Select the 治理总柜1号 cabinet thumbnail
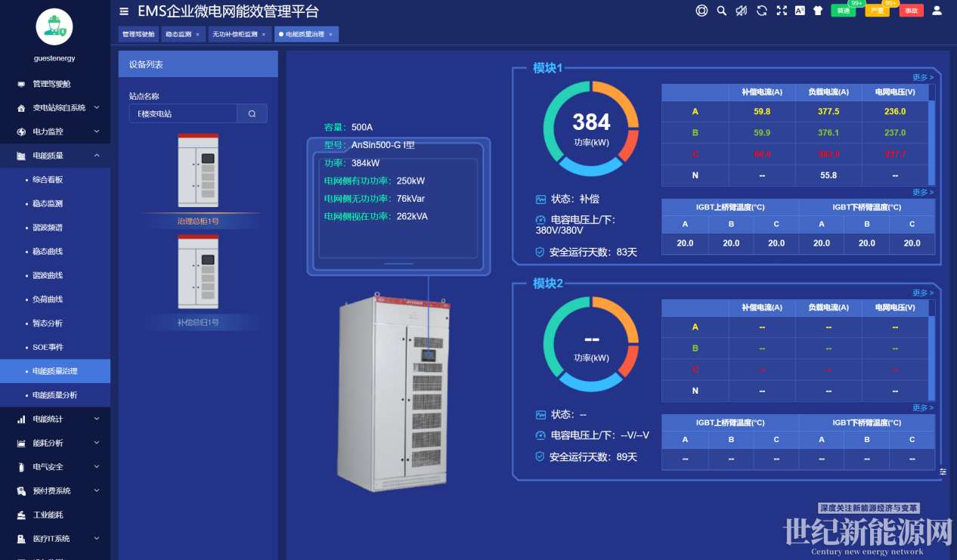957x560 pixels. 198,170
